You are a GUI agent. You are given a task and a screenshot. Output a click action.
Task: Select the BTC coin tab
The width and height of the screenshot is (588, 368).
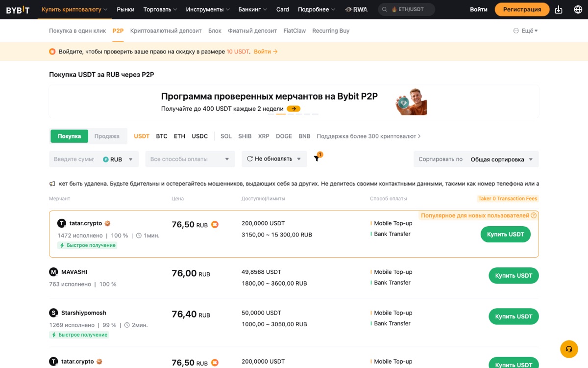pyautogui.click(x=162, y=136)
